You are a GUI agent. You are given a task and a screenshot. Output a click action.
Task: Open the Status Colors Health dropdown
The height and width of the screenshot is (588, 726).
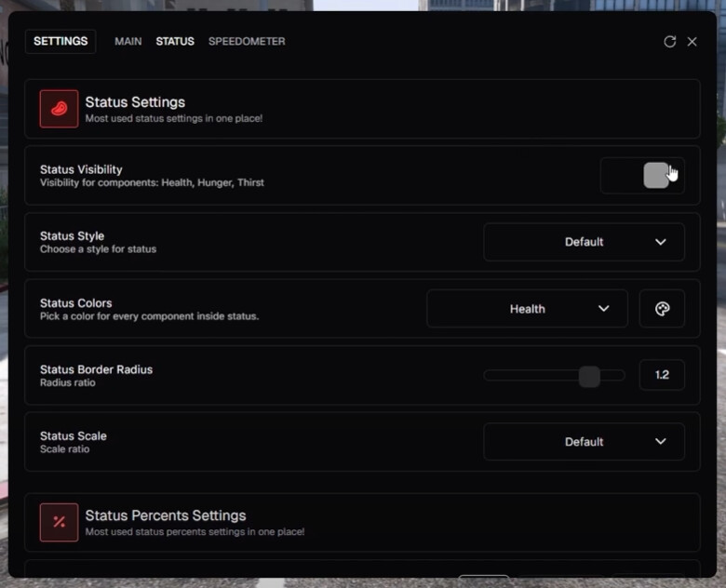(x=527, y=309)
